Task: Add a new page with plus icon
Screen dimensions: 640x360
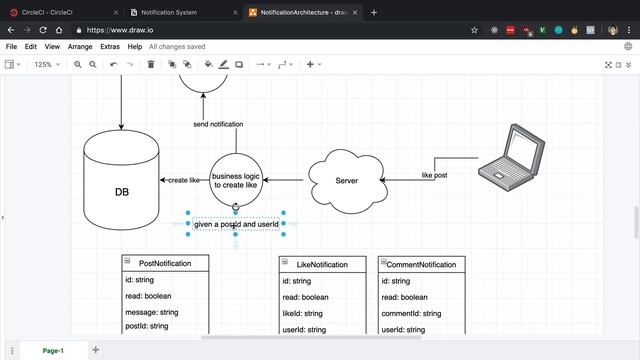Action: point(96,350)
